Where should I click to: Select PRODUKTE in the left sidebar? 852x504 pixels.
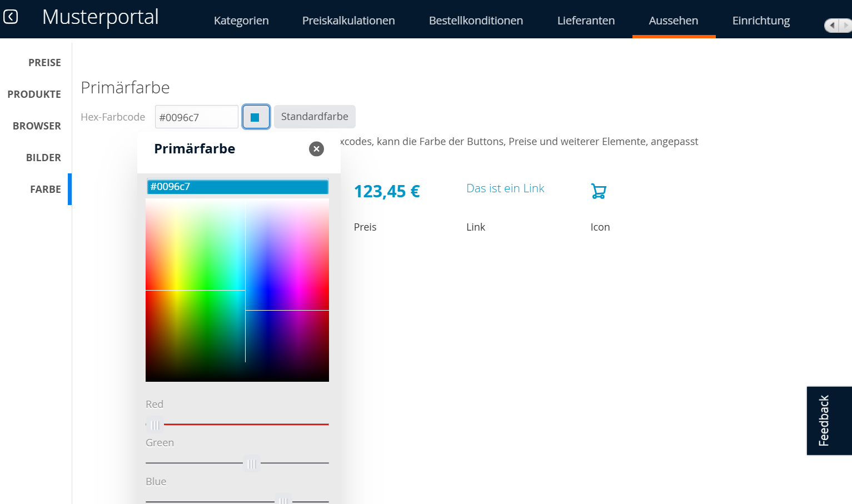point(34,94)
